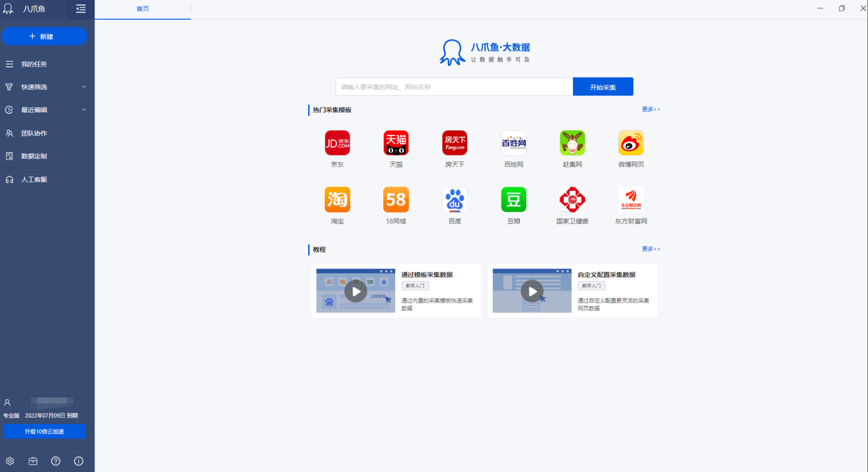Image resolution: width=868 pixels, height=472 pixels.
Task: Open the toolbox icon in sidebar footer
Action: [x=33, y=461]
